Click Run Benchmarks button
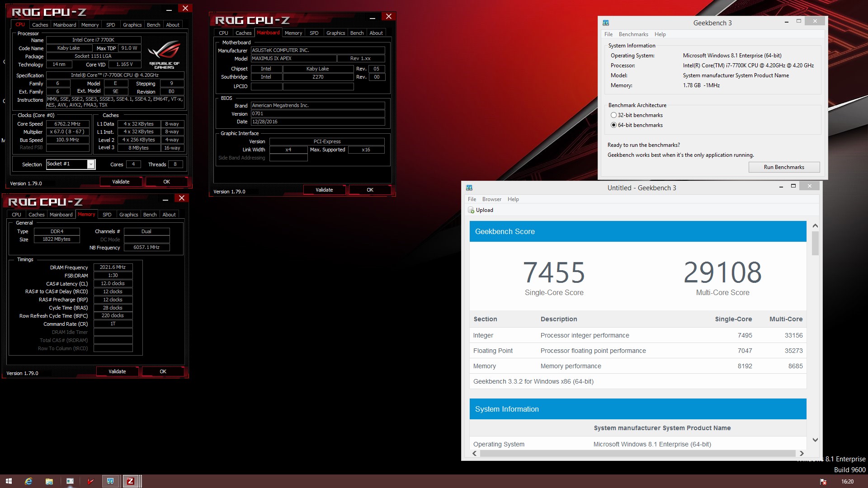868x488 pixels. [x=784, y=167]
